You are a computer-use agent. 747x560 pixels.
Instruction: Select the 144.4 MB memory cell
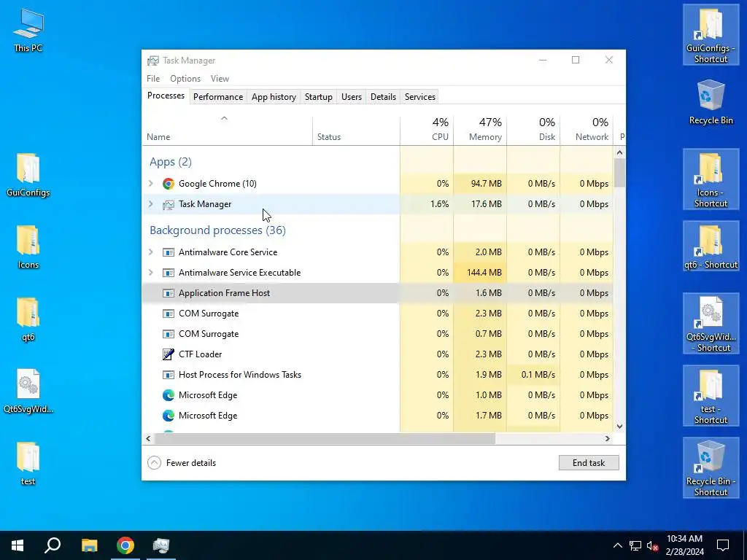coord(480,273)
